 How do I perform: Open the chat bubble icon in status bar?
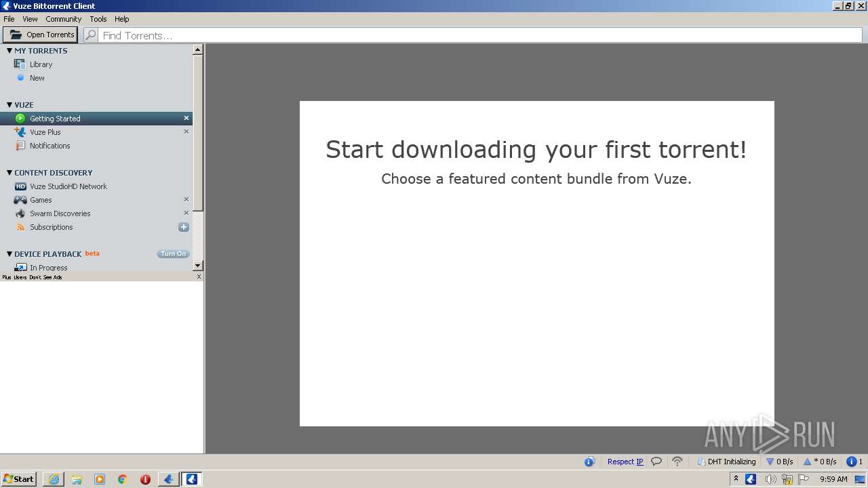pyautogui.click(x=656, y=462)
